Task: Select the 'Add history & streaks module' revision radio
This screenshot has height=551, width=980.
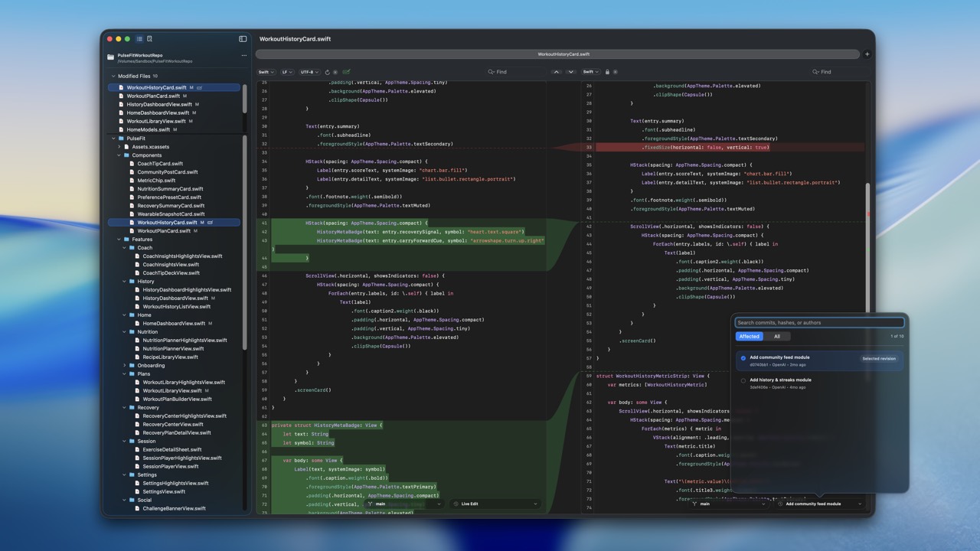Action: tap(743, 380)
